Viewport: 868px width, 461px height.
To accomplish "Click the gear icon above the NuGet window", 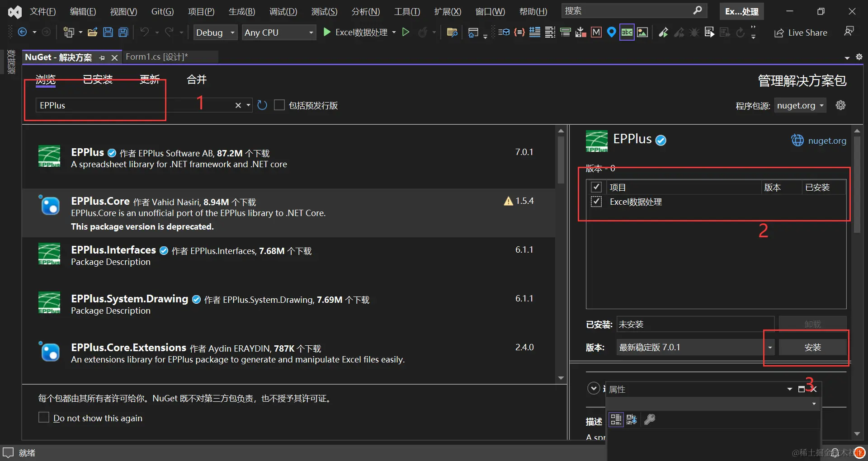I will click(x=859, y=57).
